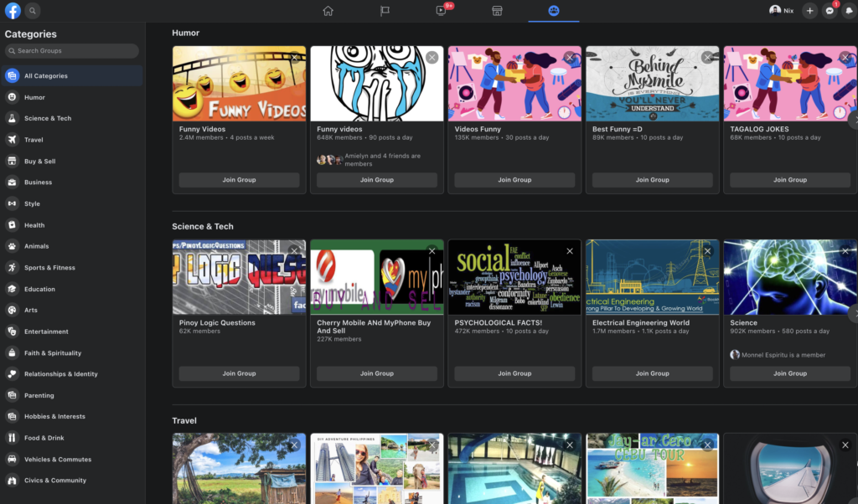The image size is (858, 504).
Task: Click the Search Groups input field
Action: (x=72, y=51)
